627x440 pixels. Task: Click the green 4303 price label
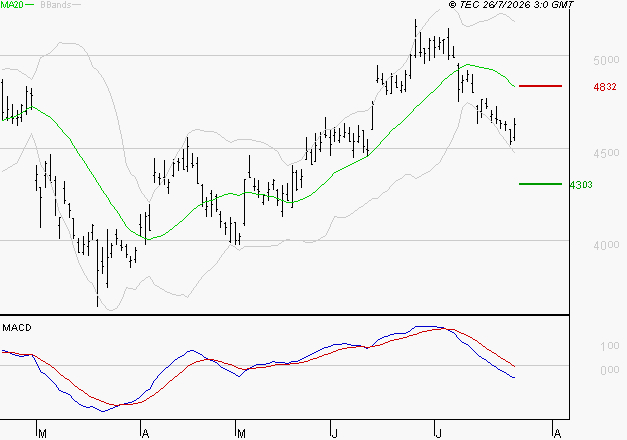581,185
